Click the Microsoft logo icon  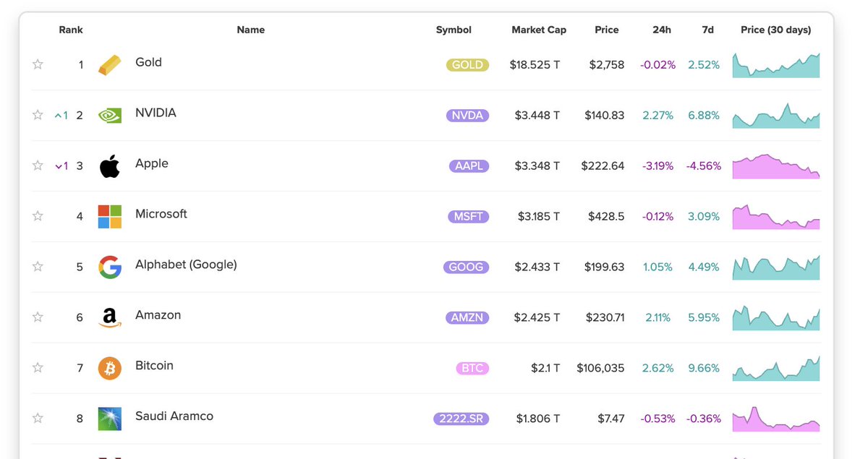coord(110,216)
